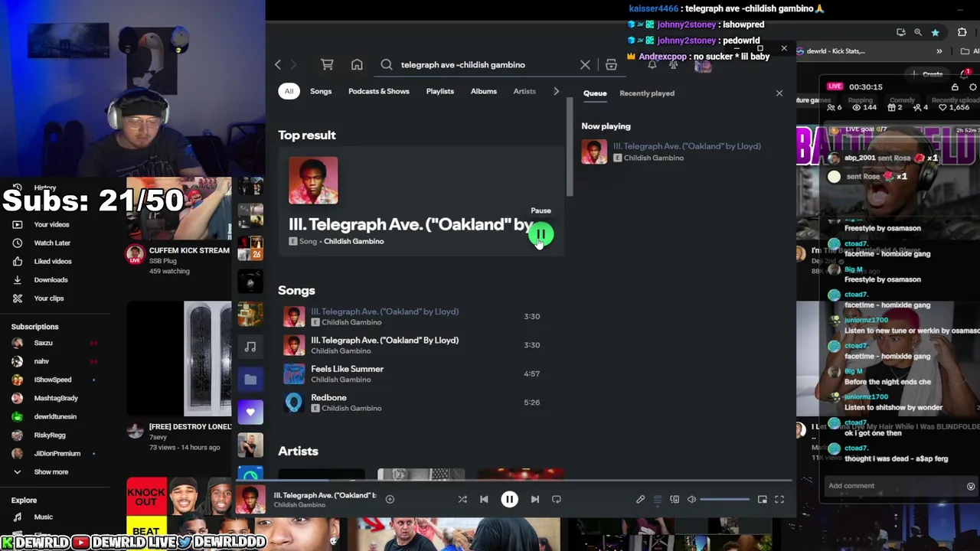
Task: Click the Add comment field
Action: 896,485
